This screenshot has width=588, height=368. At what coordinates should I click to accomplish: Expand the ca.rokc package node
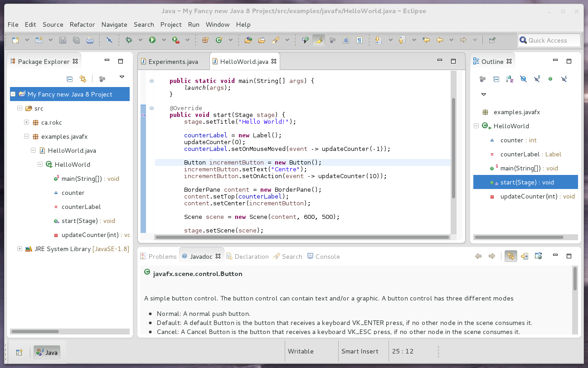click(26, 122)
